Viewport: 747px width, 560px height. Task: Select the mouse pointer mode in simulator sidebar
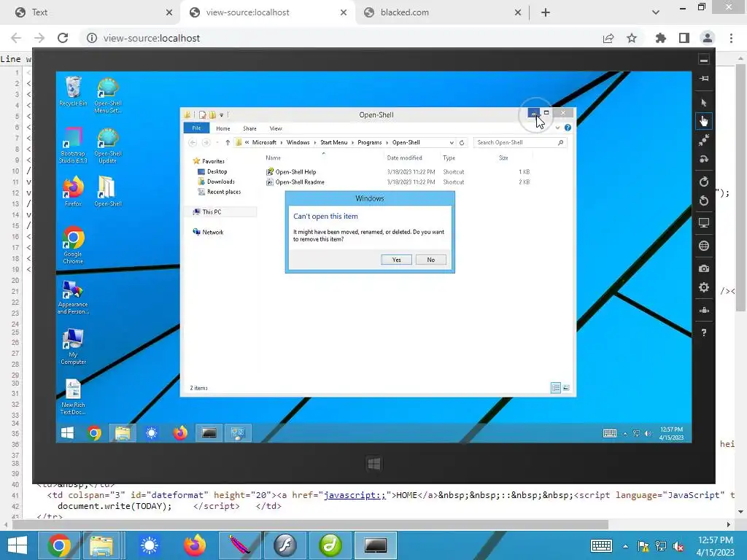click(704, 102)
